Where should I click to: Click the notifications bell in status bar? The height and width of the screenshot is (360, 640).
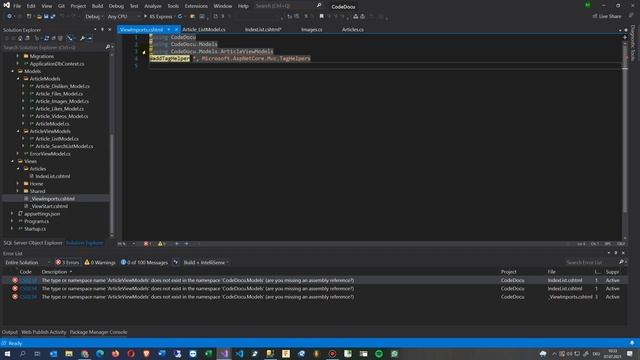632,343
